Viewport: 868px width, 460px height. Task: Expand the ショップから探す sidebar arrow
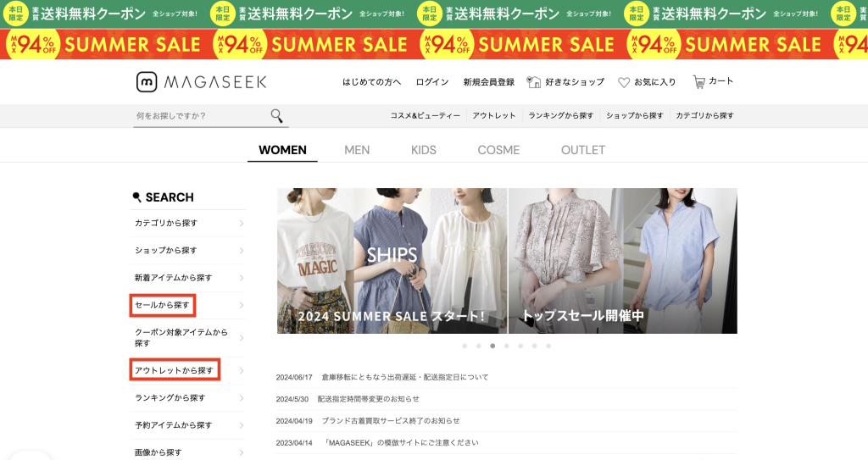(242, 251)
